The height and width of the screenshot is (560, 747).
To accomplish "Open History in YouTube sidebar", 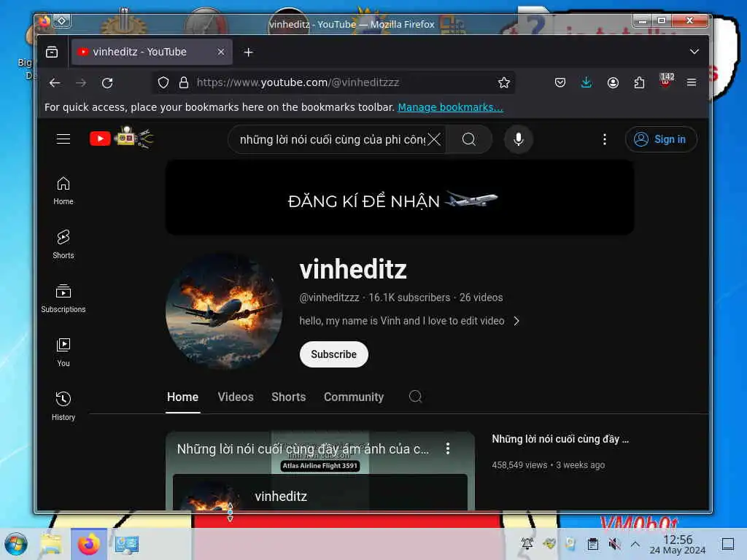I will coord(63,406).
